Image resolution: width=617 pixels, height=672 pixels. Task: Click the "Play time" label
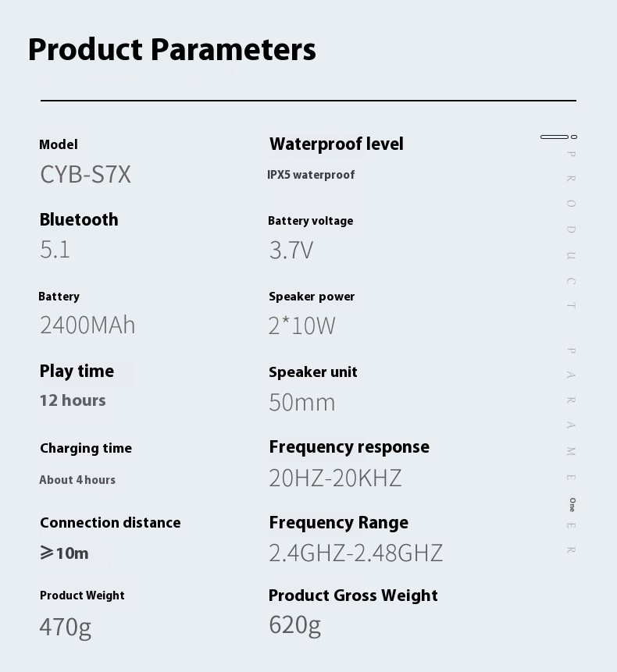(x=77, y=372)
